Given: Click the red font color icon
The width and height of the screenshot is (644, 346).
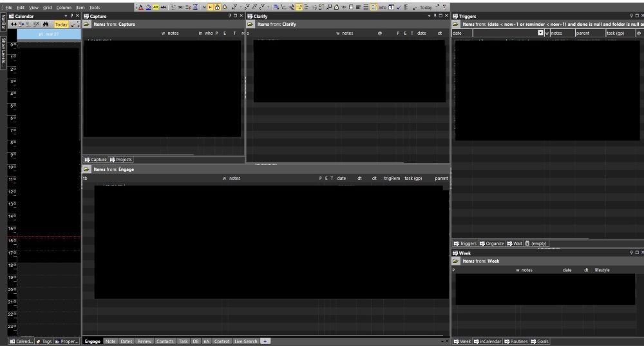Looking at the screenshot, I should pyautogui.click(x=140, y=7).
